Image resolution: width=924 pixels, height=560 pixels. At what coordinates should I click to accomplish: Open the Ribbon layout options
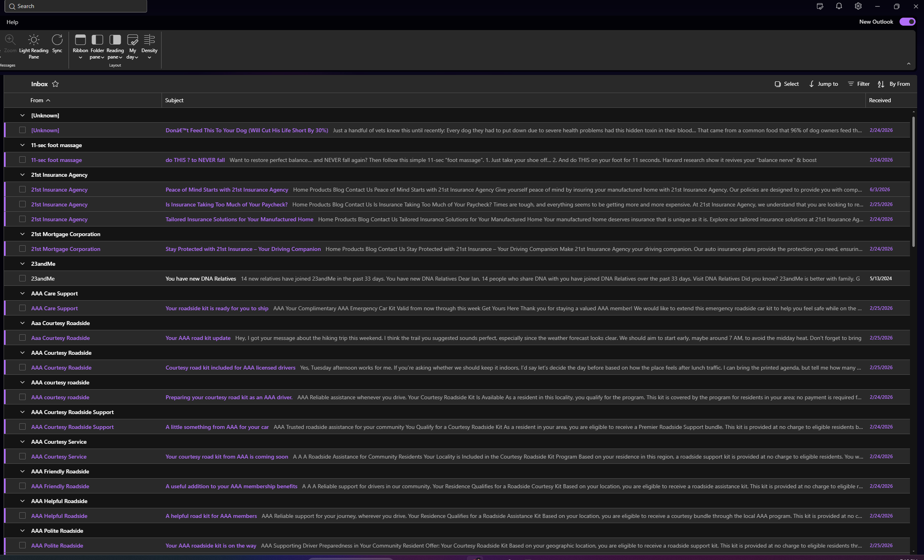coord(80,46)
